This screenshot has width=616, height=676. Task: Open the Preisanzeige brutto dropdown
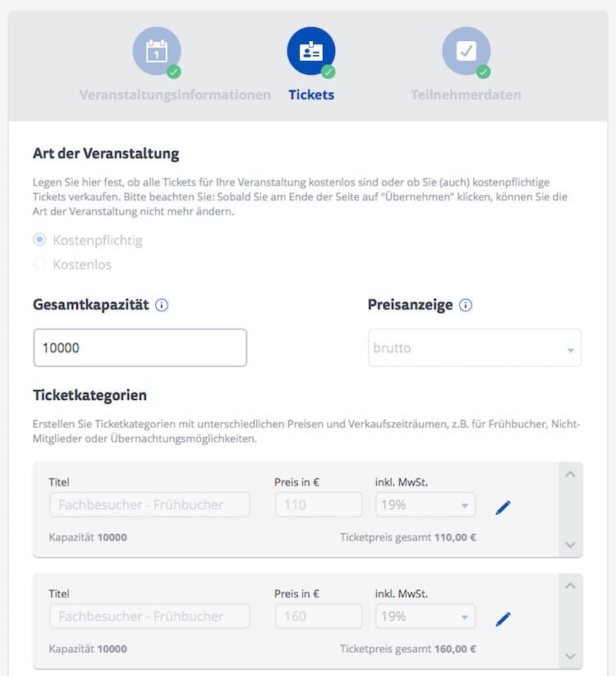tap(474, 348)
